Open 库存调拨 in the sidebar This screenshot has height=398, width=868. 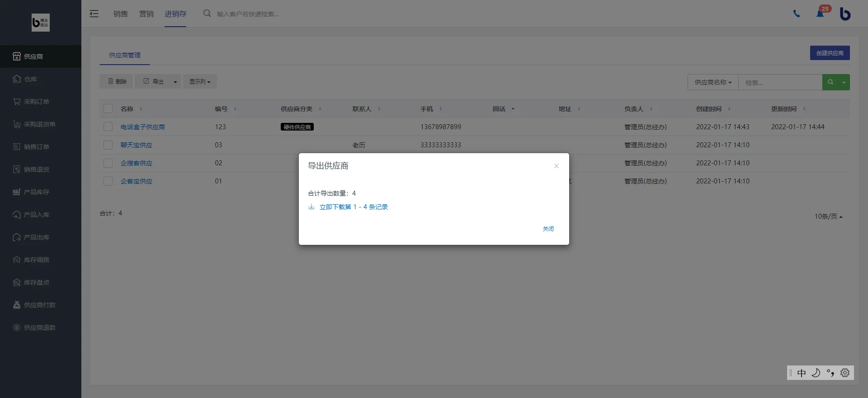[41, 260]
